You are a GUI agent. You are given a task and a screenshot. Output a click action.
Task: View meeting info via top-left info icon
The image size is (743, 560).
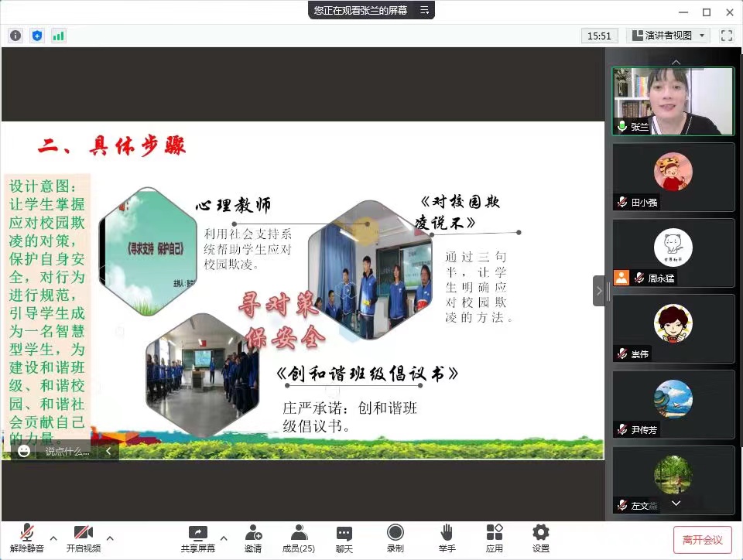(15, 35)
